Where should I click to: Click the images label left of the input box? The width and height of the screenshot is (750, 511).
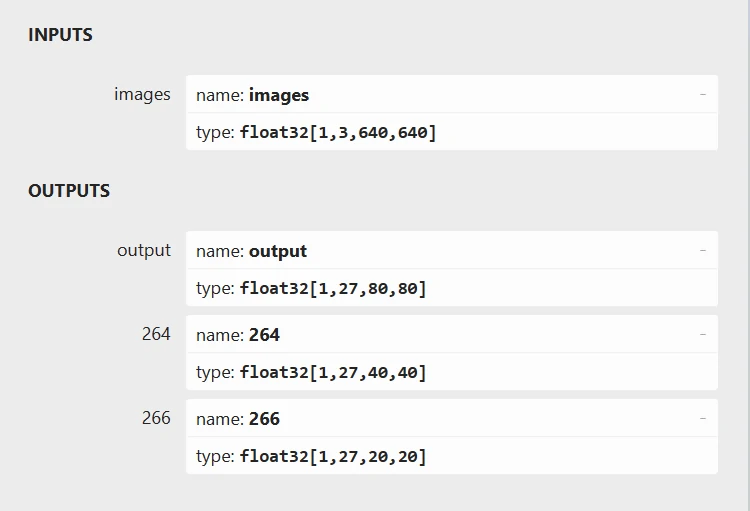142,94
